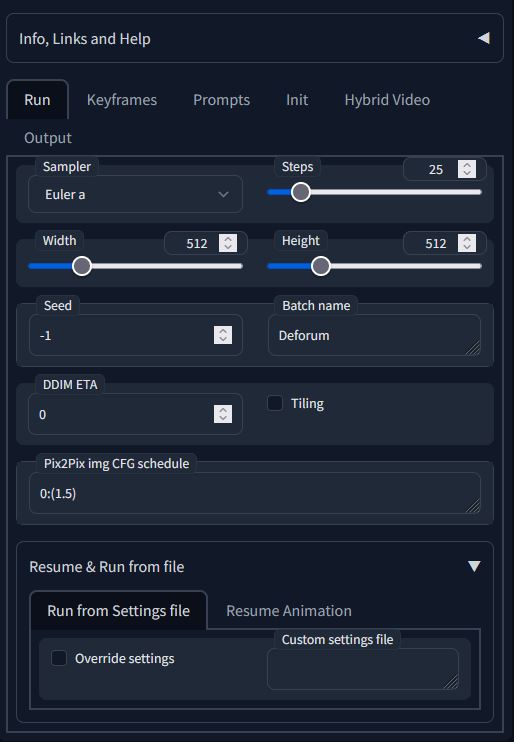
Task: Focus the Custom settings file field
Action: (x=363, y=669)
